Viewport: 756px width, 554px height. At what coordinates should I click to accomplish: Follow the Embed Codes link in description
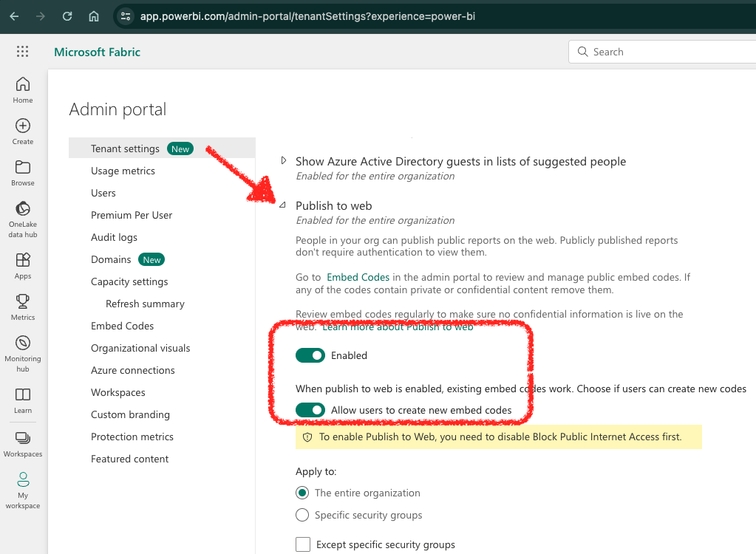[358, 278]
